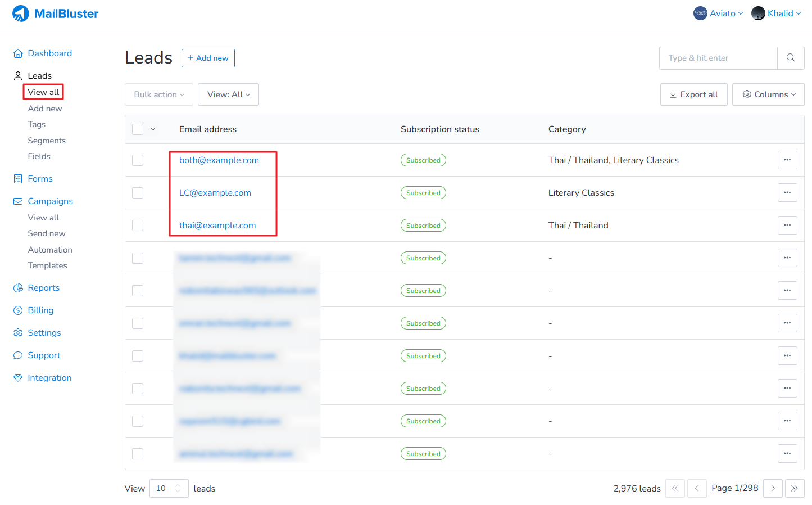Screen dimensions: 812x505
Task: Open the Columns dropdown
Action: coord(768,94)
